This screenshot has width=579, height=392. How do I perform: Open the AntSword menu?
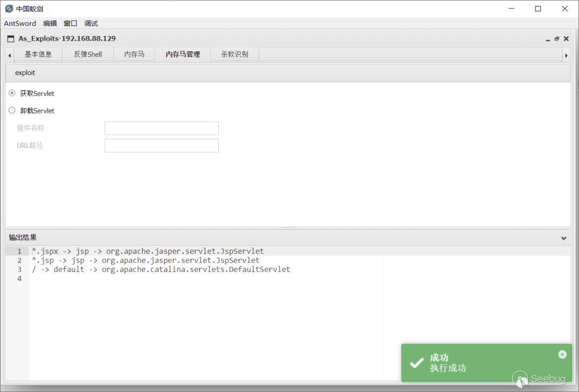[20, 23]
